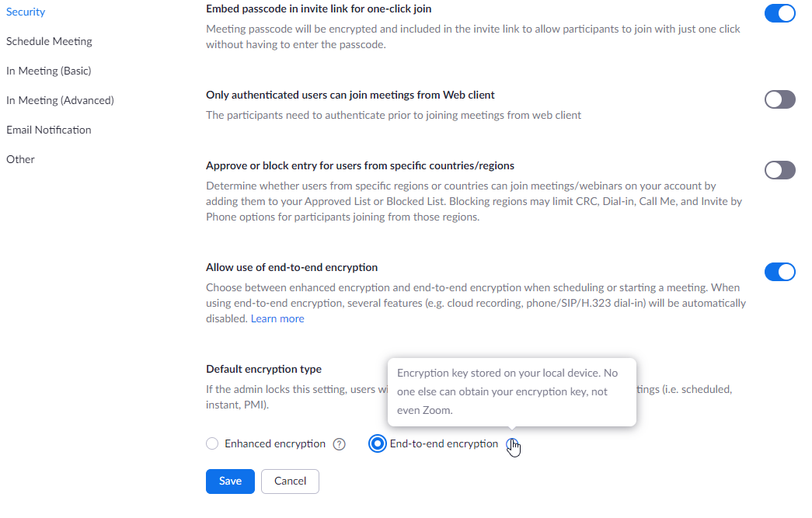Cancel the encryption type change

click(x=290, y=481)
